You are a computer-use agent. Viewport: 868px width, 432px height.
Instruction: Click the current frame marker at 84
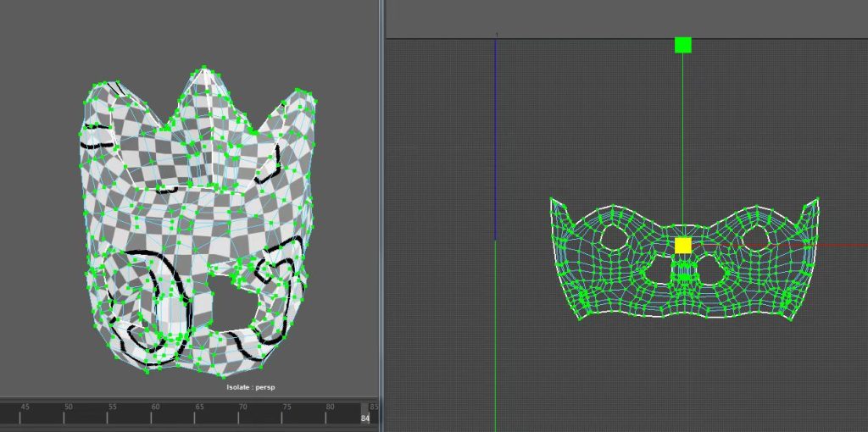[364, 414]
